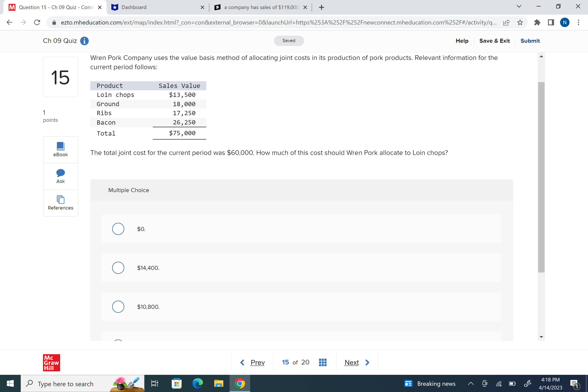Open the References panel
The width and height of the screenshot is (588, 392).
(60, 203)
